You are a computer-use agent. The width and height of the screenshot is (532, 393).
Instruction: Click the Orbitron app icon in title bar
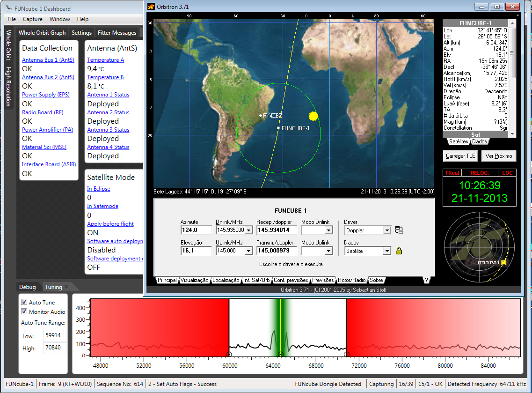point(151,7)
